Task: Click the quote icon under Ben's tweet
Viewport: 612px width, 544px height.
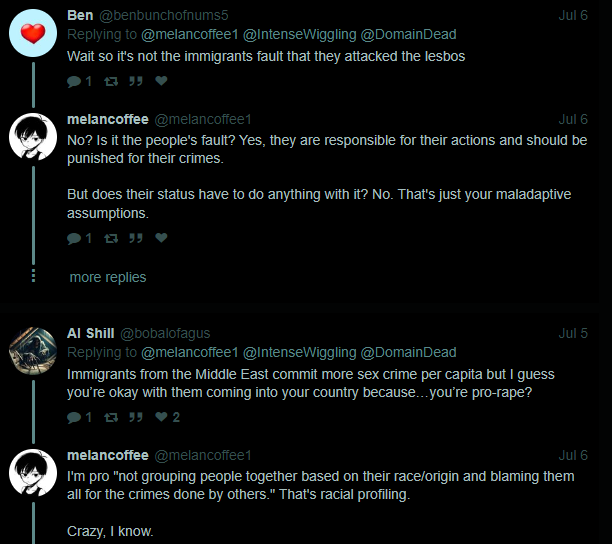Action: [x=136, y=81]
